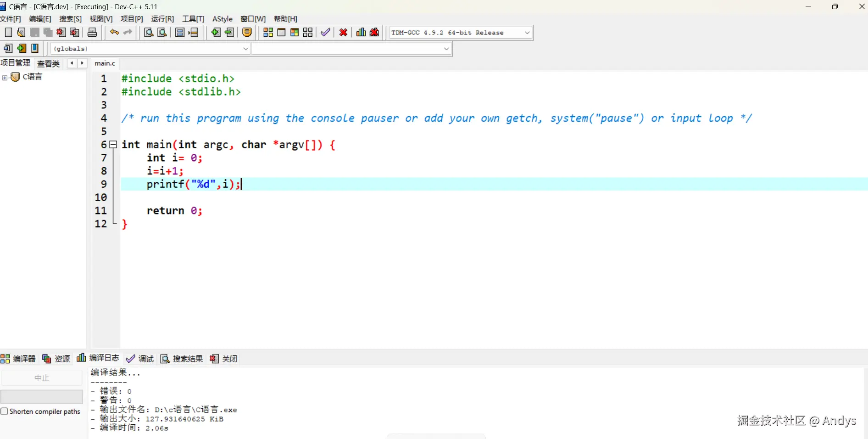
Task: Click the 关闭 tab to close bottom panel
Action: tap(223, 359)
